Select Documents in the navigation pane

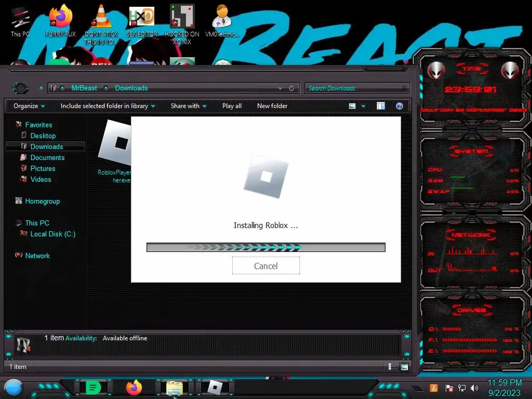(x=43, y=157)
